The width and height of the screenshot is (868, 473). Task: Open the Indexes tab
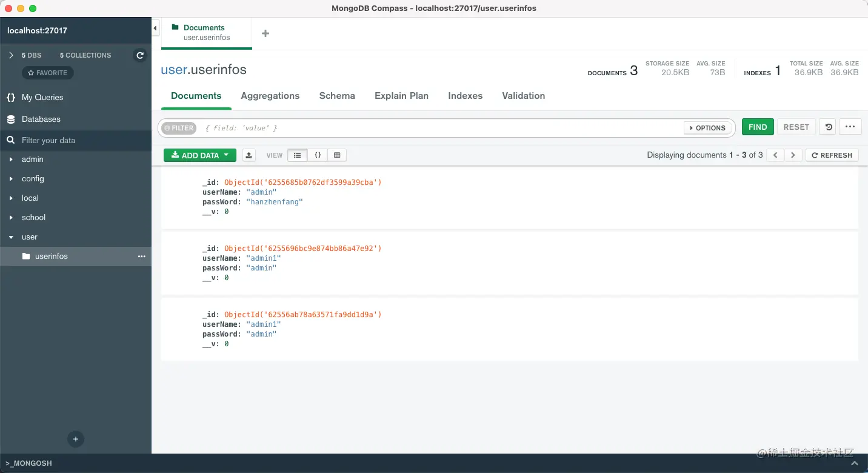click(466, 96)
